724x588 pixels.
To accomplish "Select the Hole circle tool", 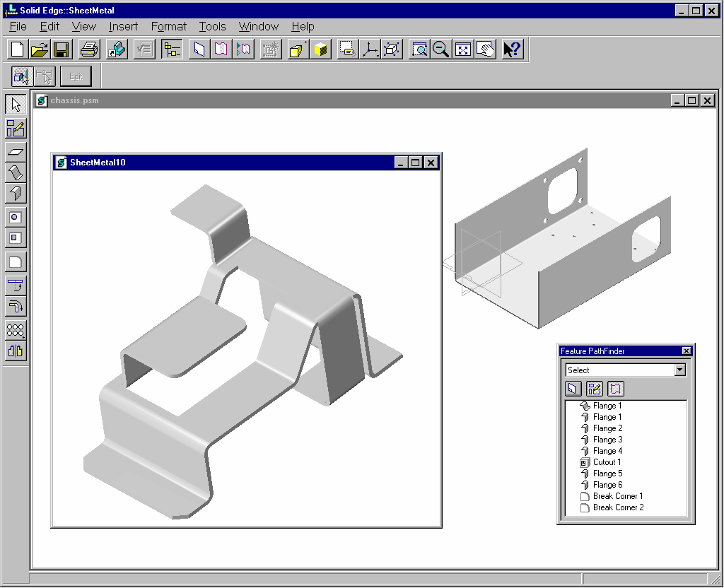I will (x=16, y=217).
